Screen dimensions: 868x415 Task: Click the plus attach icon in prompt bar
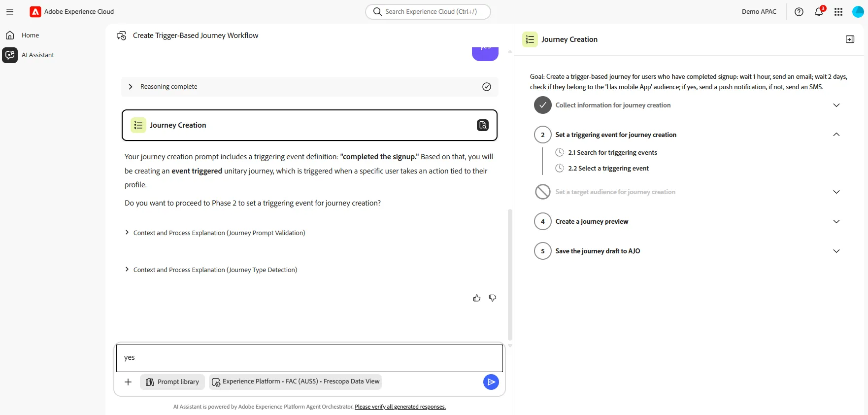click(128, 382)
